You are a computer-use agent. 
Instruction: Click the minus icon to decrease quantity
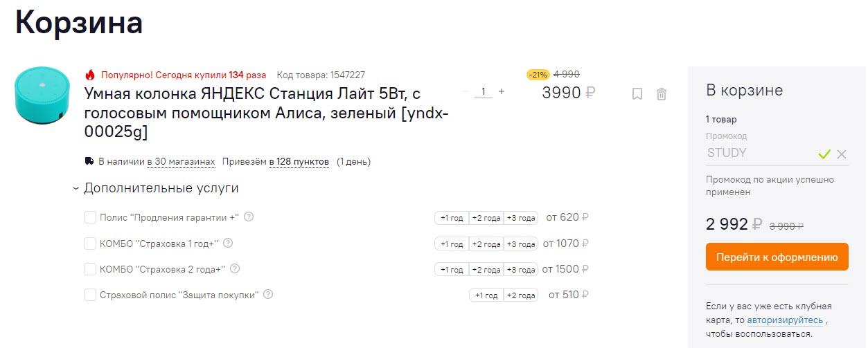(x=466, y=91)
